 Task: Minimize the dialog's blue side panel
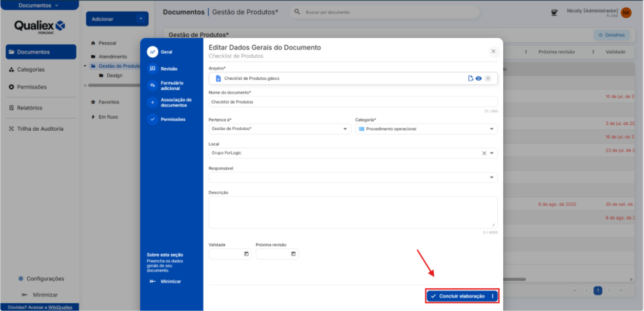(166, 281)
